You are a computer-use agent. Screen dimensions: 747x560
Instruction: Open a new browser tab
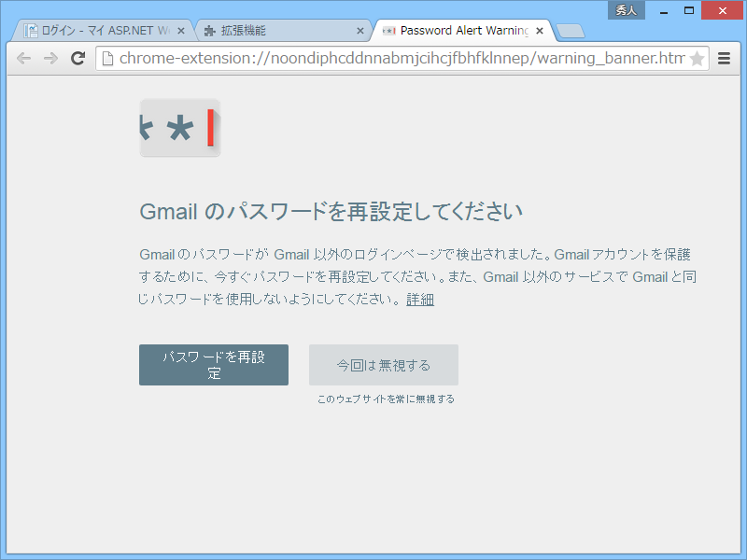571,29
